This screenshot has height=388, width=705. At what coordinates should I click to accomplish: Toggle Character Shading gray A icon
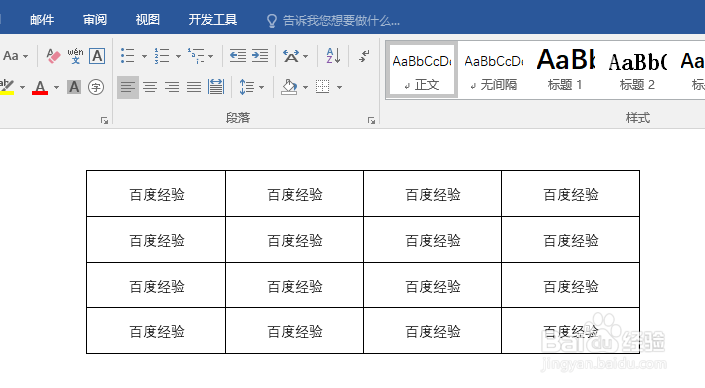[74, 87]
